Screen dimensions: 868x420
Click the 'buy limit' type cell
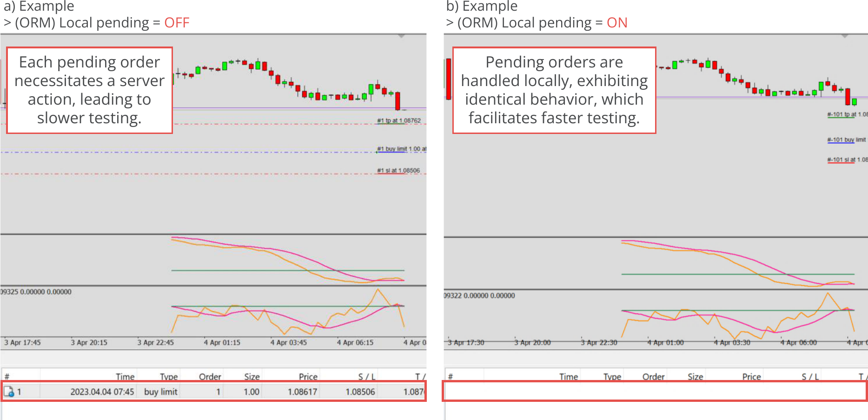[x=161, y=392]
